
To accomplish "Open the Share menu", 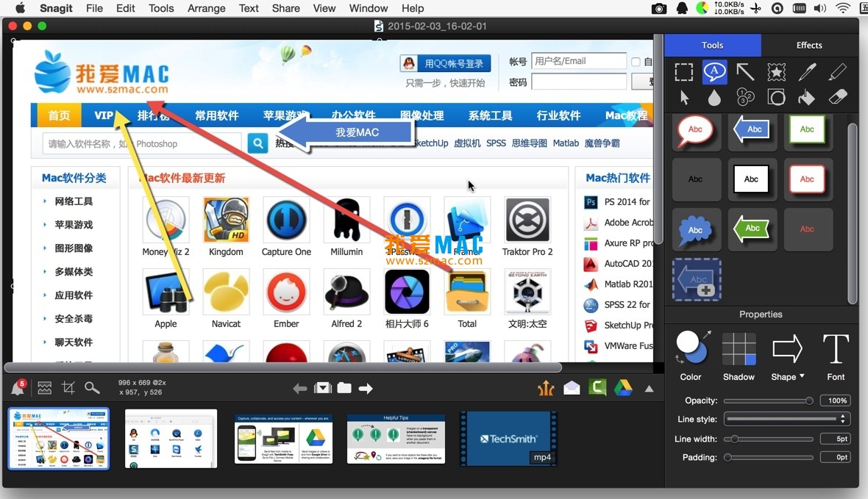I will (285, 8).
